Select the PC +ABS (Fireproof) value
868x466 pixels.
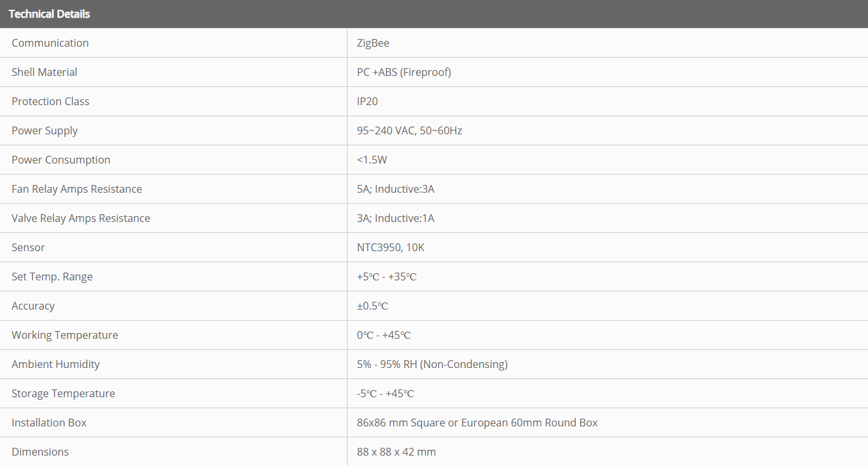click(x=403, y=72)
